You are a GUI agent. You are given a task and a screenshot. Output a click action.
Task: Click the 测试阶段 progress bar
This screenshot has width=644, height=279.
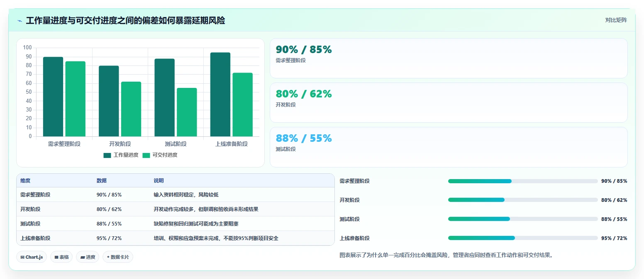coord(523,219)
